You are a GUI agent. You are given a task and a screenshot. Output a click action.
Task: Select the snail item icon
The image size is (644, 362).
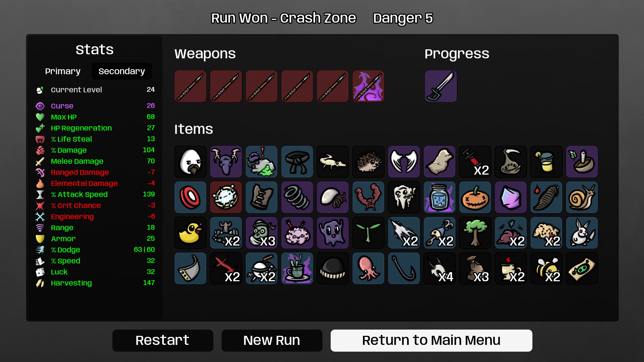(582, 197)
